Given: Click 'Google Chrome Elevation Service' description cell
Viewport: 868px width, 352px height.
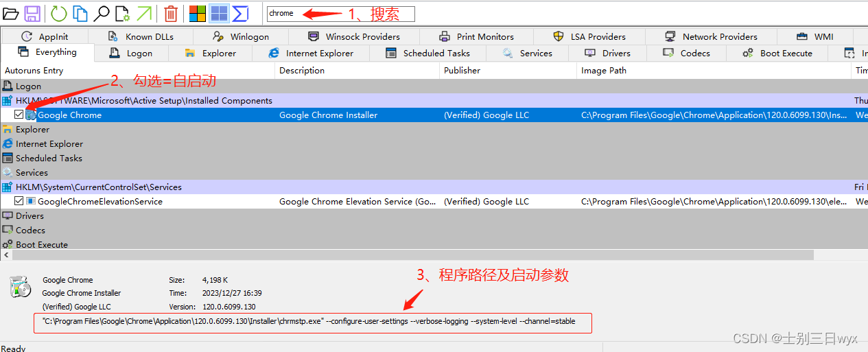Looking at the screenshot, I should tap(357, 201).
